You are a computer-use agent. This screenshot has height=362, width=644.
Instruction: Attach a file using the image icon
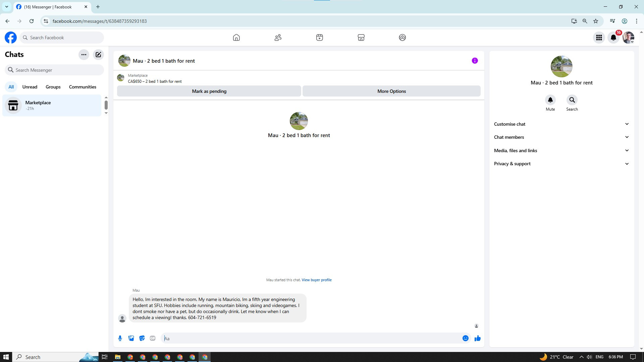coord(131,338)
